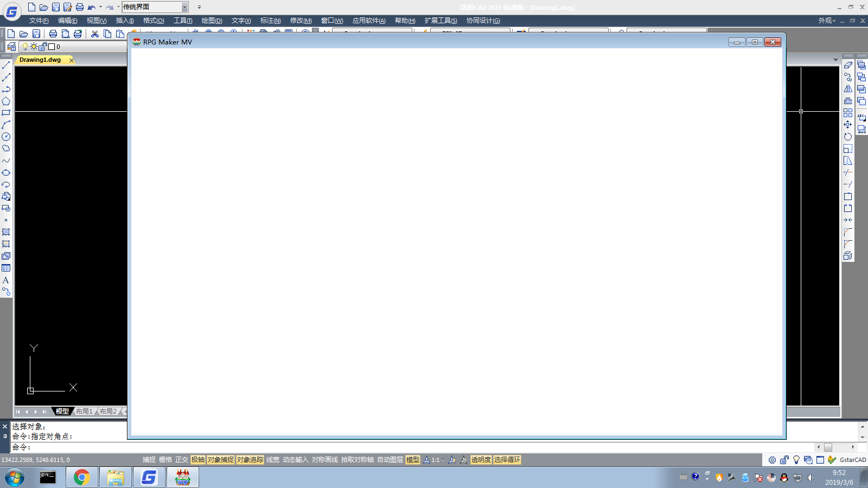
Task: Close the Drawing1.dwg document tab
Action: (71, 60)
